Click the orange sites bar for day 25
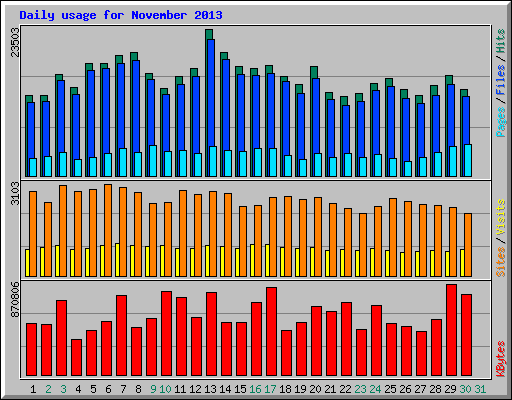Screen dimensions: 512x400 (393, 237)
